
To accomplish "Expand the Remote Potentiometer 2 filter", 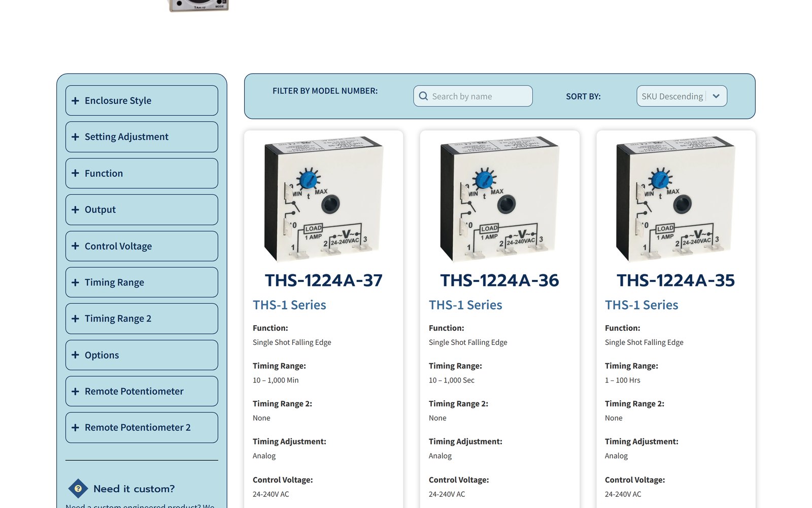I will 142,428.
